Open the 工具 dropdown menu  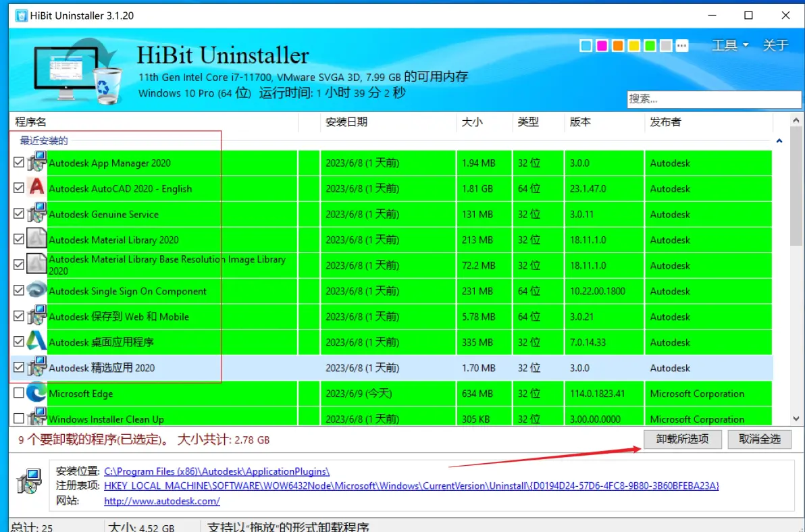pyautogui.click(x=730, y=45)
